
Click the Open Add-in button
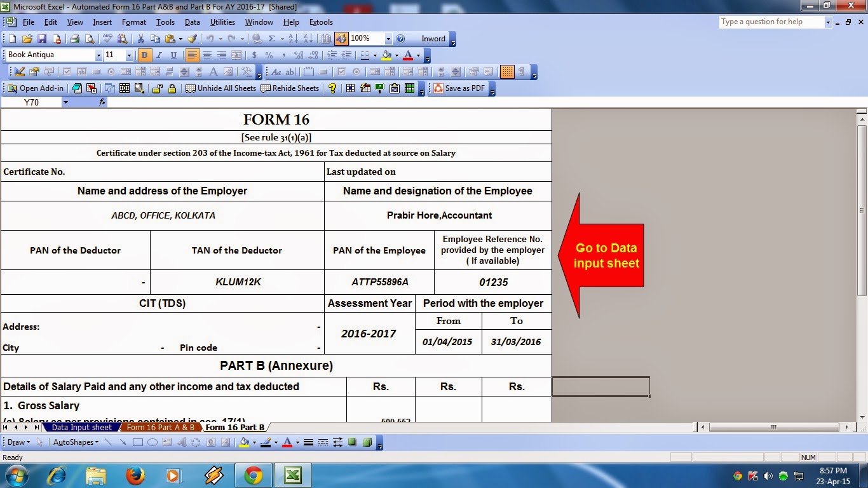[36, 88]
